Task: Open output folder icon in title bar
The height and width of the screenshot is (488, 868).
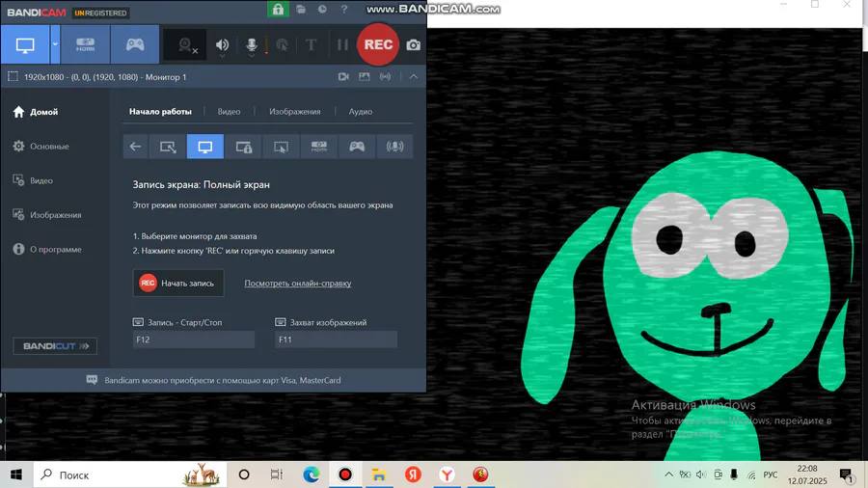Action: pos(301,10)
